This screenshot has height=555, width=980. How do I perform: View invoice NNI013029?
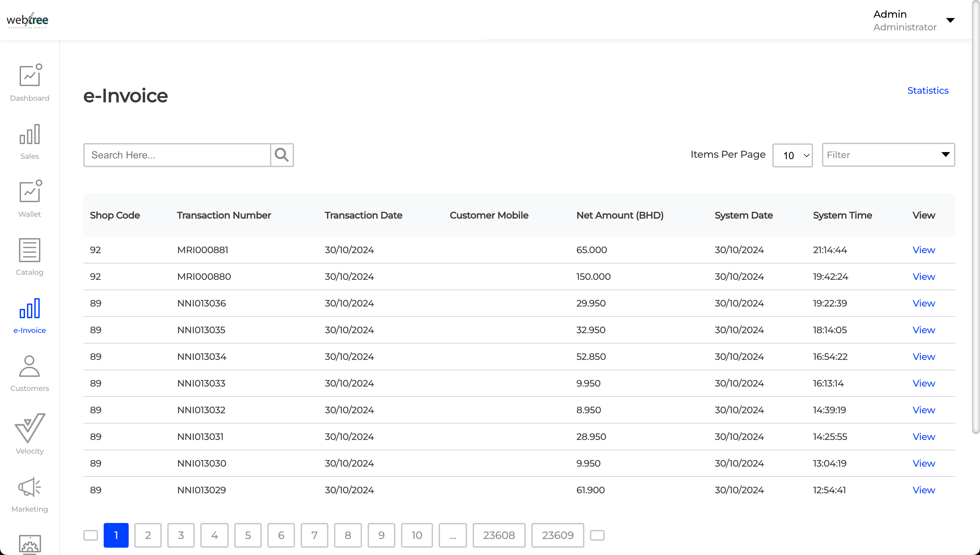tap(924, 490)
